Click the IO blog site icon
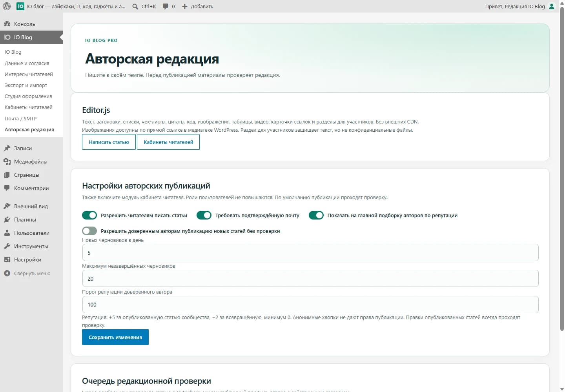This screenshot has width=565, height=392. tap(20, 6)
